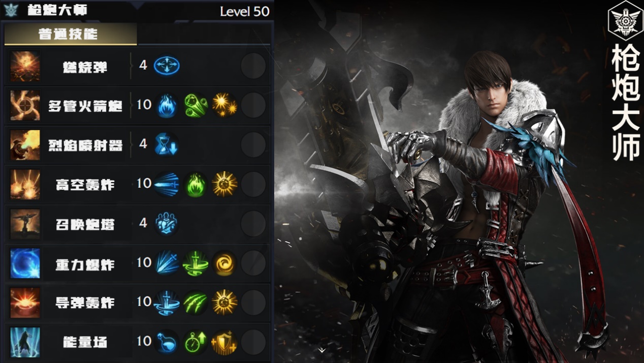Select the 燃烧弹 skill icon
This screenshot has width=644, height=363.
[x=25, y=66]
